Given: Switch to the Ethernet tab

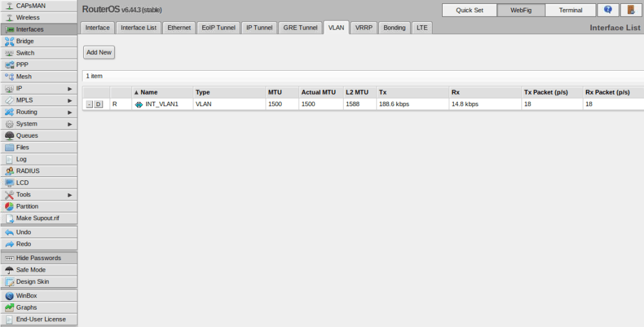Looking at the screenshot, I should tap(179, 28).
